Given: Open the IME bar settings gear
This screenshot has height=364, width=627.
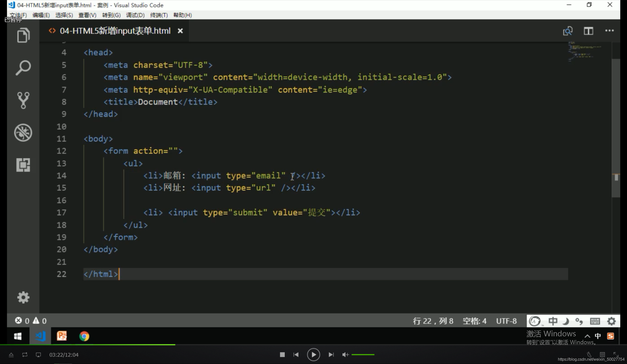Looking at the screenshot, I should tap(611, 321).
